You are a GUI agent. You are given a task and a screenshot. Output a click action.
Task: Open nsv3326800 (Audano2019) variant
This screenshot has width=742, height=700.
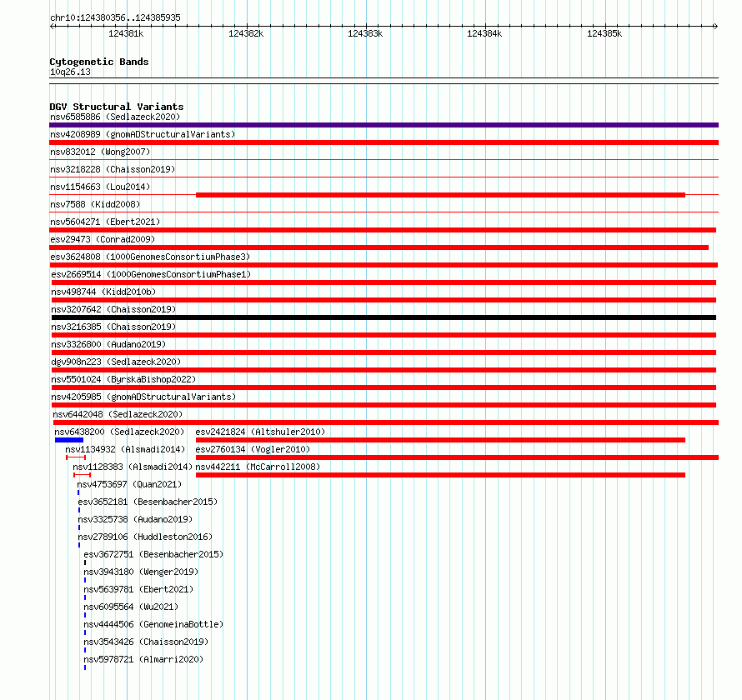tap(108, 344)
